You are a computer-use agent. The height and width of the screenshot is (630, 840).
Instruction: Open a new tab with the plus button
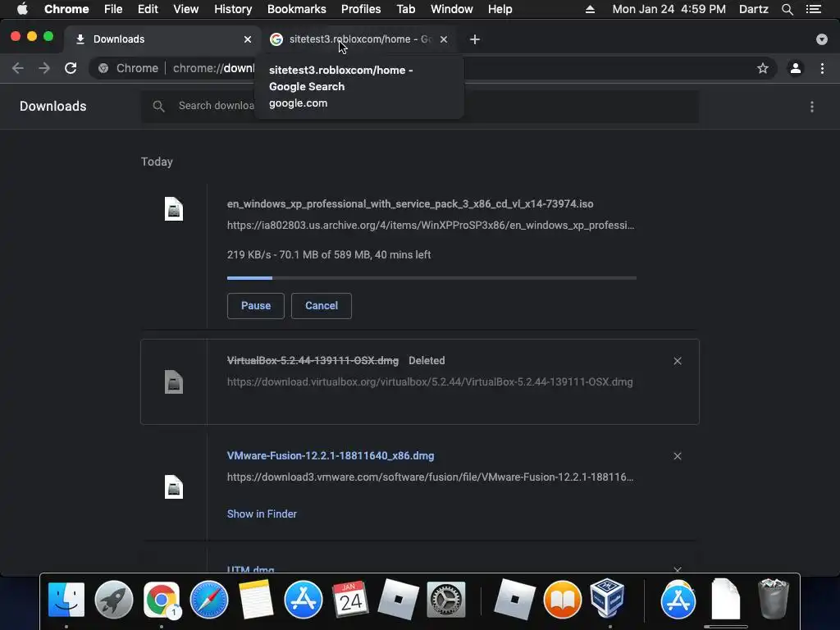point(475,39)
